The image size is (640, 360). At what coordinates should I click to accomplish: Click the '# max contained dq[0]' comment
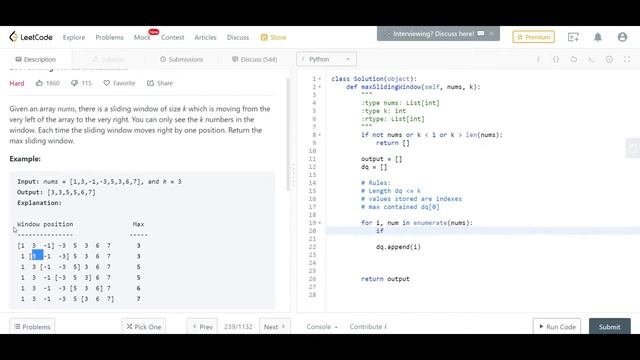[x=400, y=207]
